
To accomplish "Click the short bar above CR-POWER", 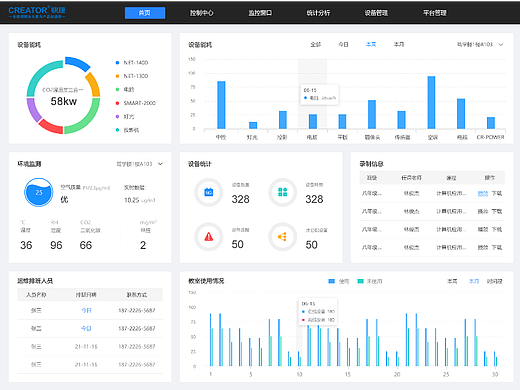I will [491, 123].
